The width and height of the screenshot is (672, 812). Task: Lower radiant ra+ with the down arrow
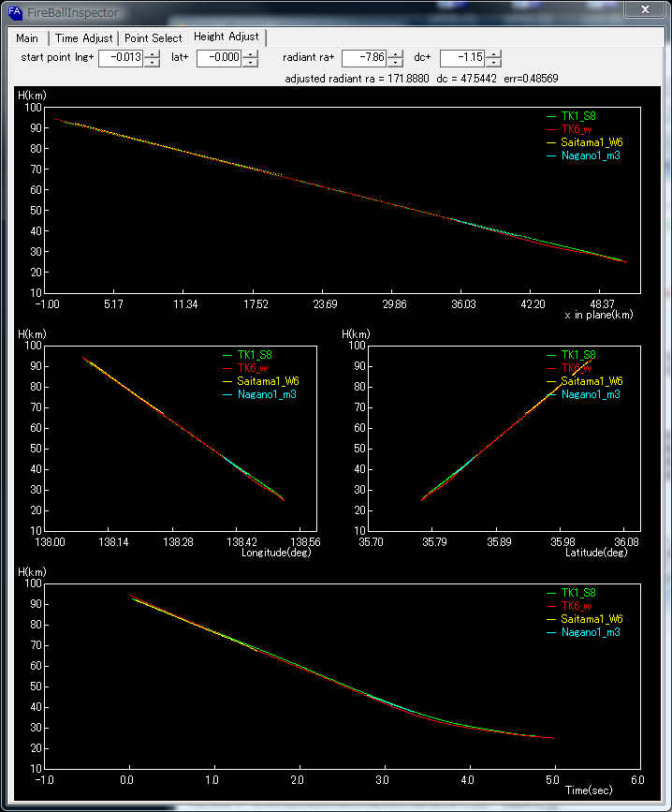396,62
